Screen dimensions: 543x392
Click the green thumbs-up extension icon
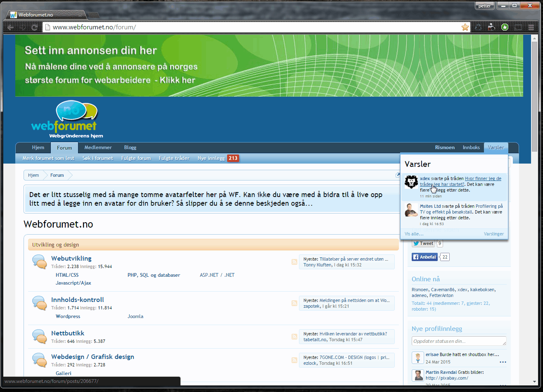[x=505, y=27]
